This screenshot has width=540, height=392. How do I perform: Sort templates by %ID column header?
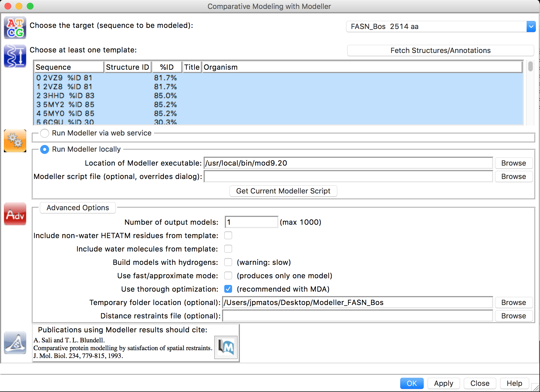point(167,67)
